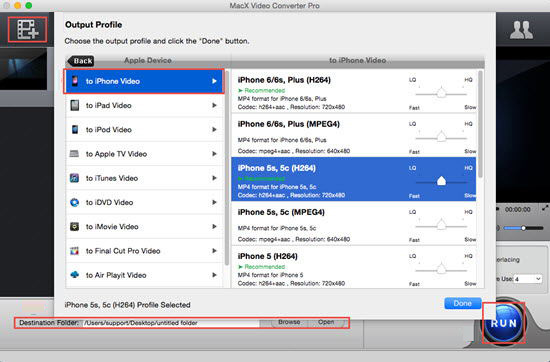This screenshot has height=362, width=550.
Task: Expand arrow on to iPad Video row
Action: 214,105
